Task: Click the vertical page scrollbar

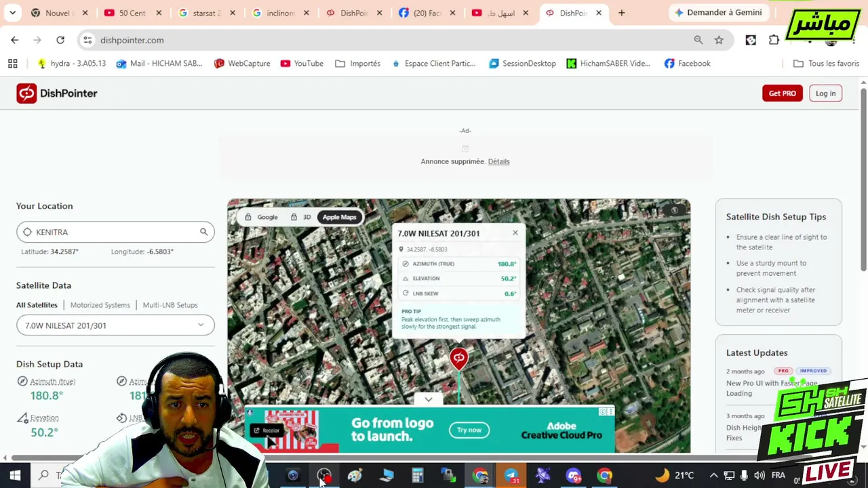Action: pos(863,180)
